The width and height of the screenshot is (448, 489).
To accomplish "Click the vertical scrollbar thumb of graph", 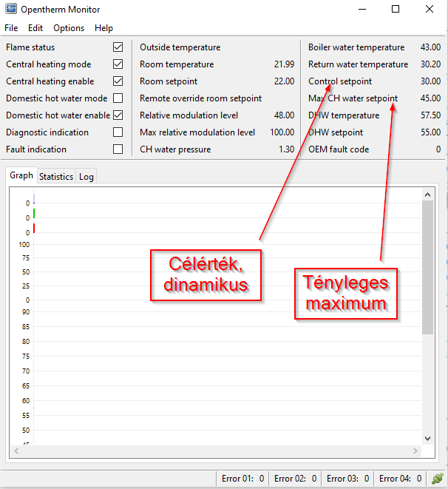I will click(x=428, y=267).
